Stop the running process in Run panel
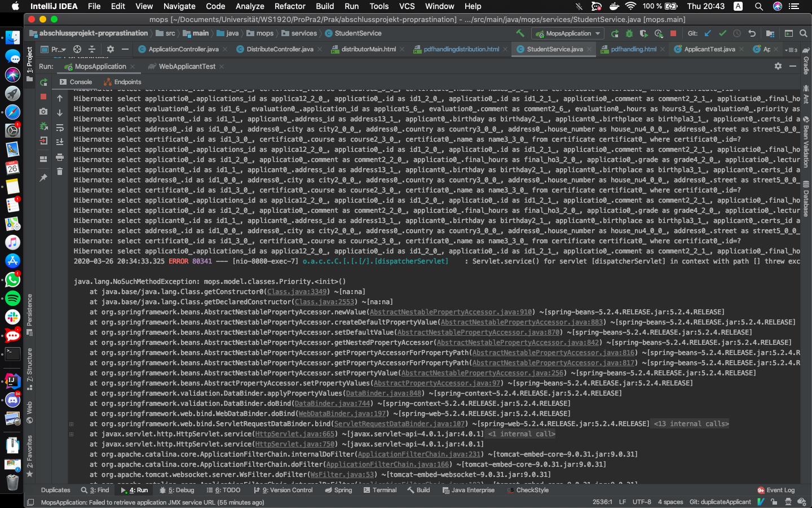The height and width of the screenshot is (508, 812). click(x=43, y=97)
